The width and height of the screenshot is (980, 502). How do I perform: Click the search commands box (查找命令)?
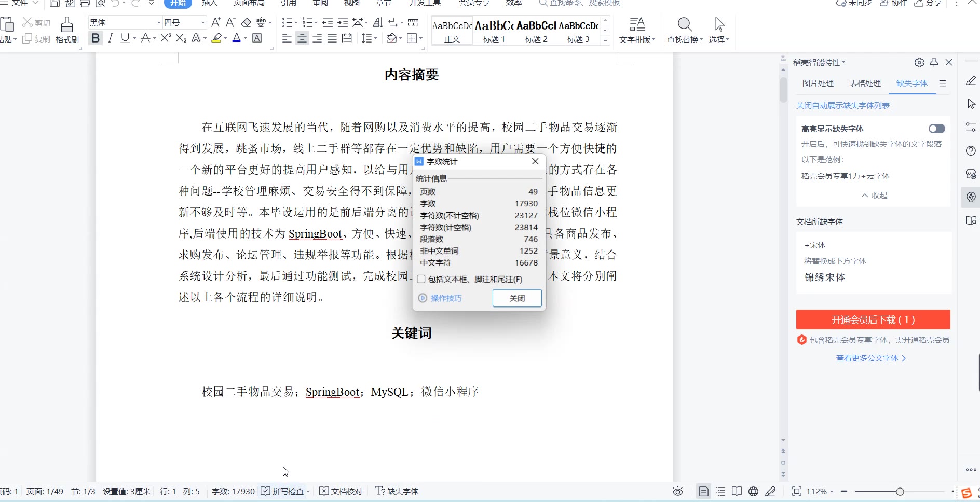click(x=580, y=3)
